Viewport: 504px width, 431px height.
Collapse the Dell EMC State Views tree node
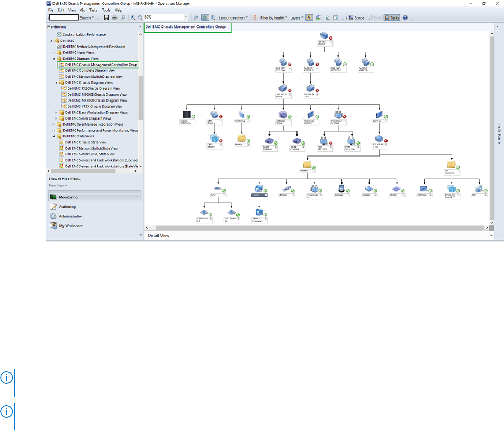click(x=54, y=136)
